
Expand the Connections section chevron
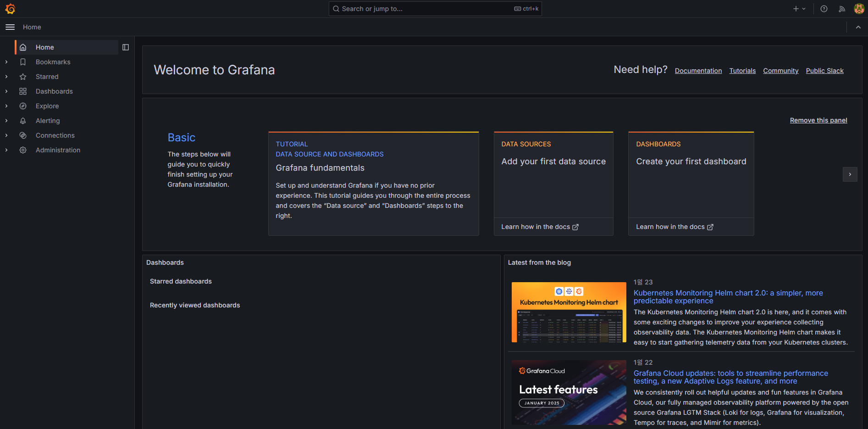coord(6,135)
